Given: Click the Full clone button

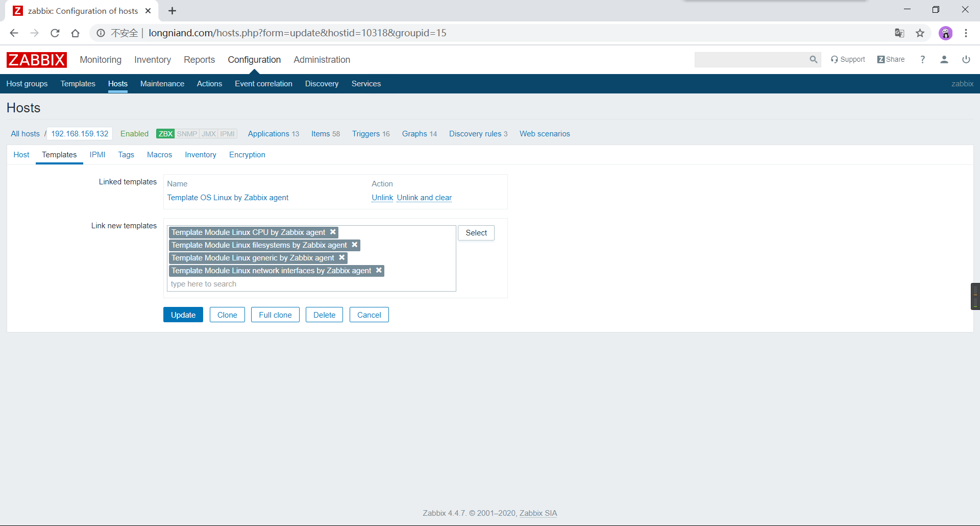Looking at the screenshot, I should click(275, 315).
